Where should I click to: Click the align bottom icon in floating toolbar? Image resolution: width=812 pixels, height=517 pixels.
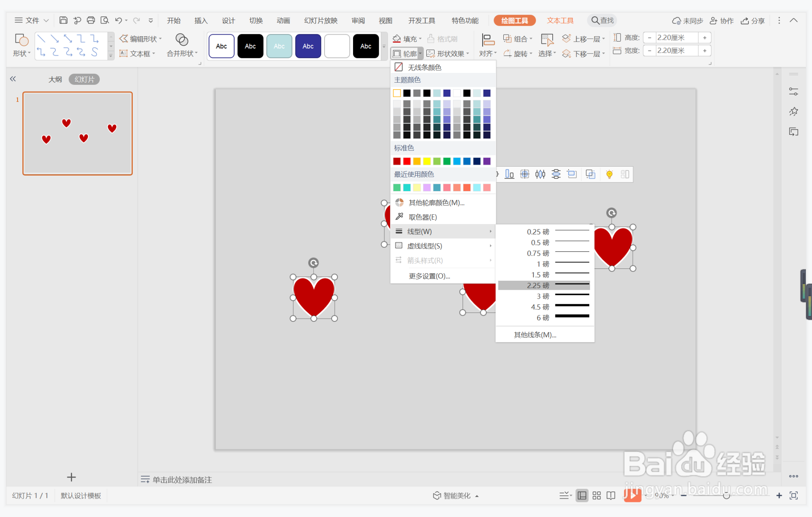click(x=509, y=175)
